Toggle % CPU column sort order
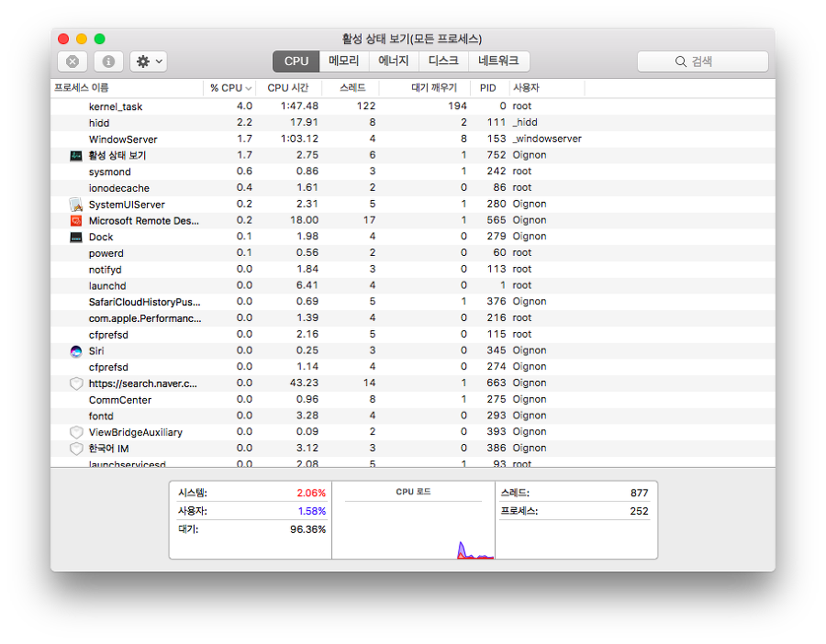 [230, 88]
